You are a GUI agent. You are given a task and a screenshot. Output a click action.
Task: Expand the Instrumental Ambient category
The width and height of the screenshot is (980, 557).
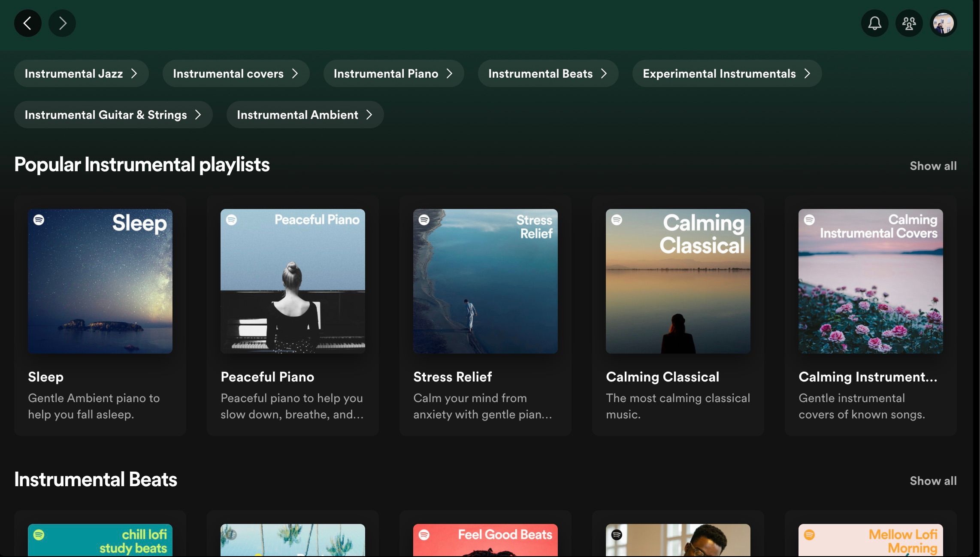pos(305,115)
